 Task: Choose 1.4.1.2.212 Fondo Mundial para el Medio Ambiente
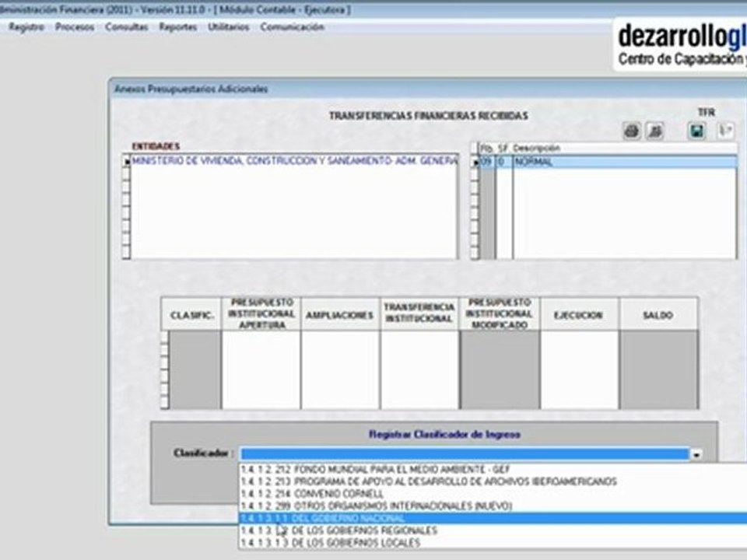coord(493,470)
